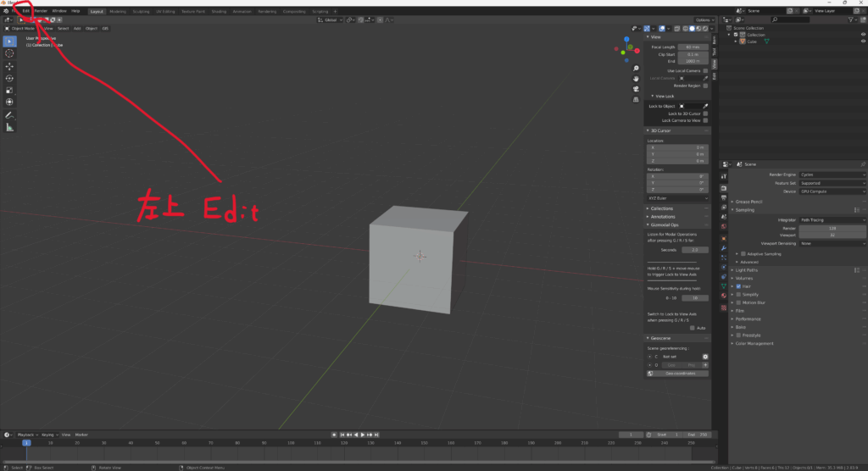Viewport: 868px width, 471px height.
Task: Enable the Lock to 3D Cursor checkbox
Action: tap(705, 113)
